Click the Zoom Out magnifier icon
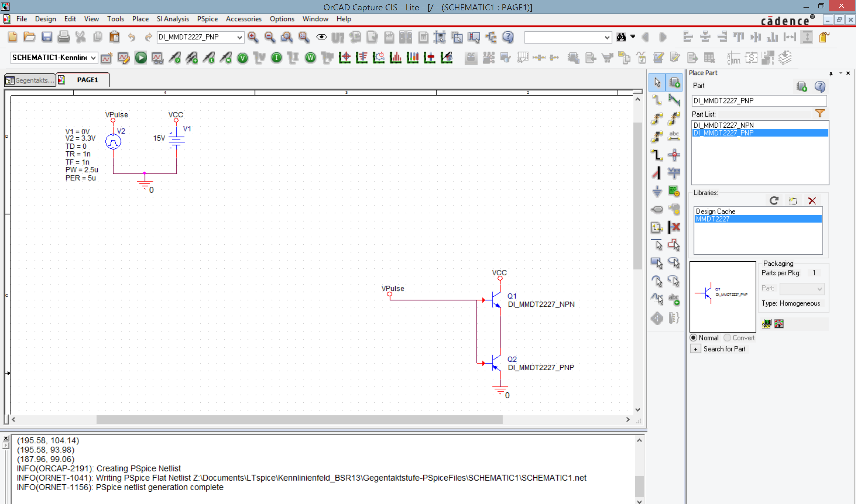This screenshot has height=504, width=856. [x=270, y=37]
